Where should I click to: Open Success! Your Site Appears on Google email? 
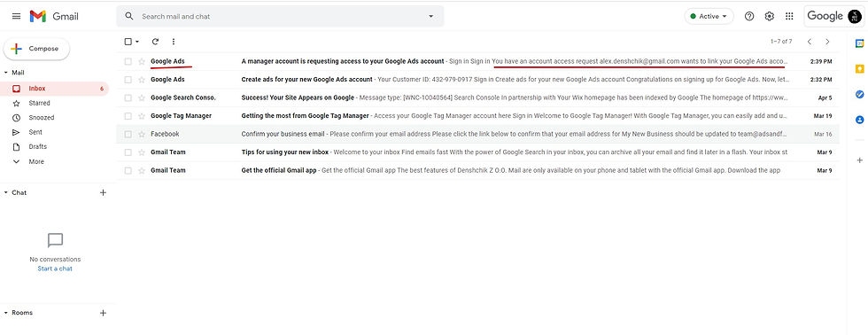point(478,98)
